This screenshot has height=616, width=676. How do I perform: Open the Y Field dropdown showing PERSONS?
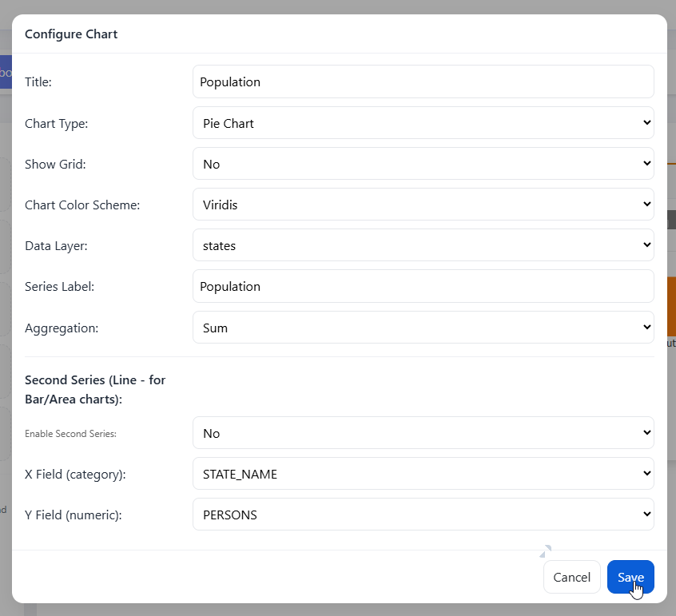tap(423, 515)
